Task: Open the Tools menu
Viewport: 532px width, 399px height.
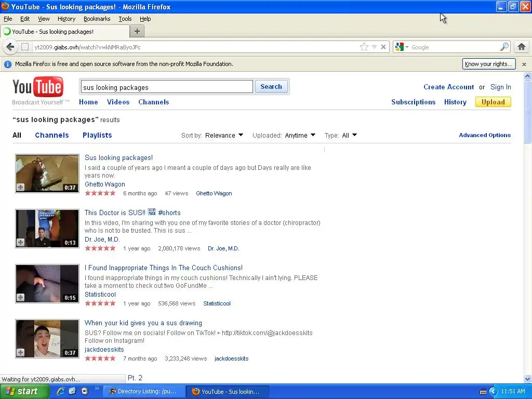Action: coord(125,19)
